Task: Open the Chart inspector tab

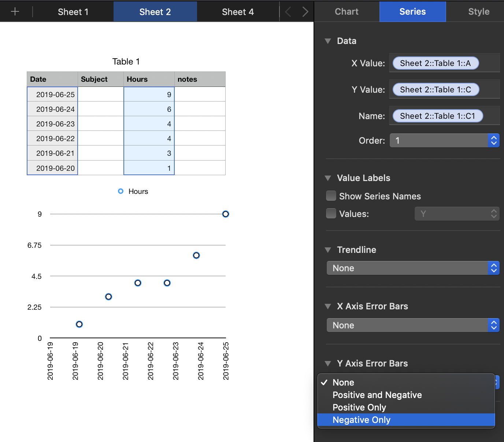Action: [346, 12]
